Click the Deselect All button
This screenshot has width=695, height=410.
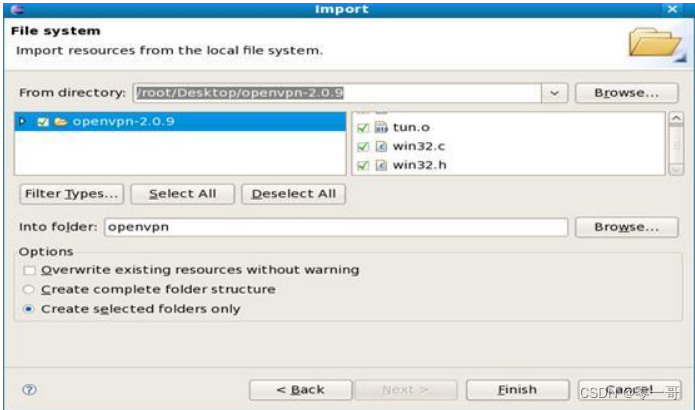point(293,194)
